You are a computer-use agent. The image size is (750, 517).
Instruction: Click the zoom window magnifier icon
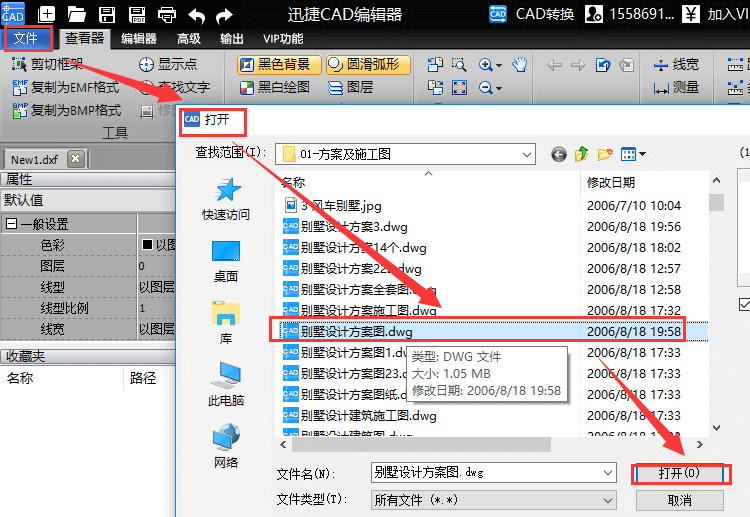pyautogui.click(x=459, y=64)
